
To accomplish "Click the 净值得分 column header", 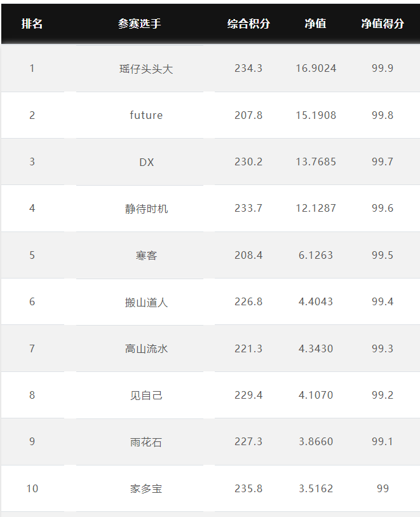I will [383, 24].
